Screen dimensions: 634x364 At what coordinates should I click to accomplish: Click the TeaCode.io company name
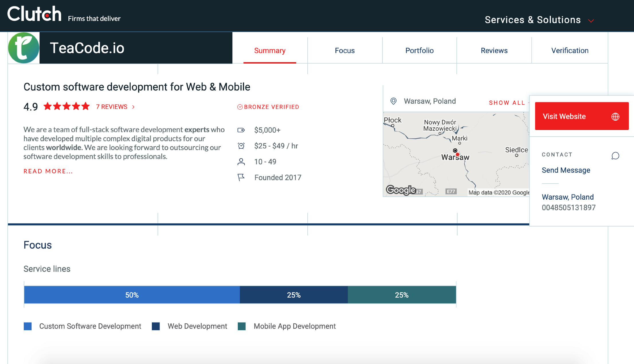pos(87,48)
